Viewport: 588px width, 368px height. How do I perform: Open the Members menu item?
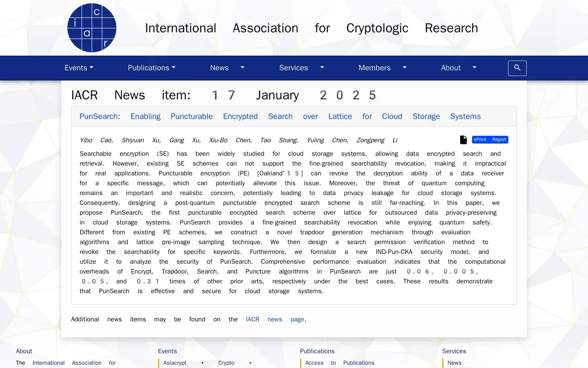[374, 68]
